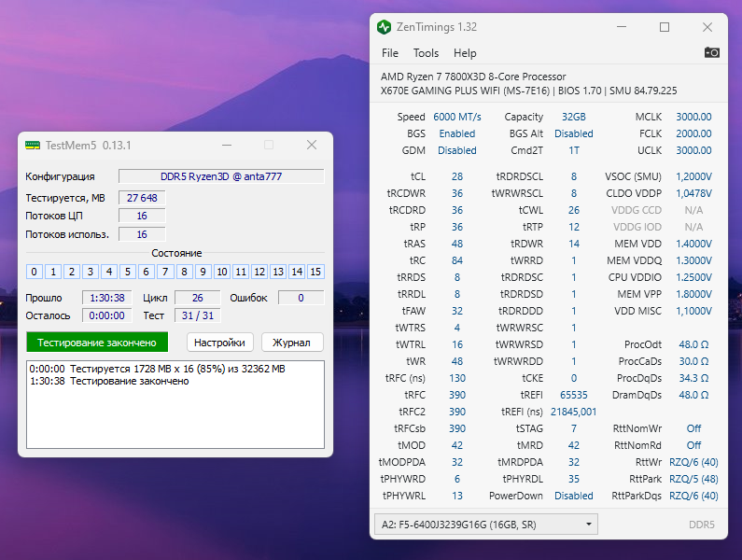Open 'Настройки' settings in TestMem5
742x560 pixels.
click(219, 343)
